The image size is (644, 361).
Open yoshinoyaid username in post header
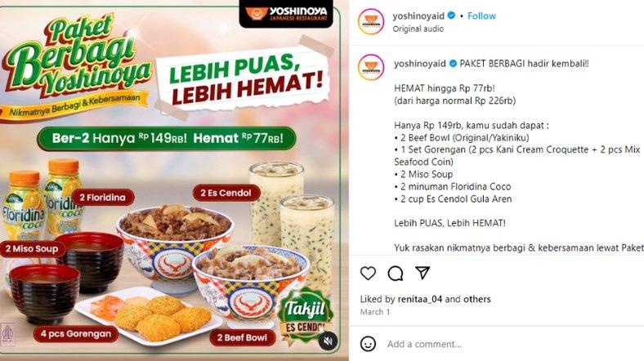click(418, 16)
